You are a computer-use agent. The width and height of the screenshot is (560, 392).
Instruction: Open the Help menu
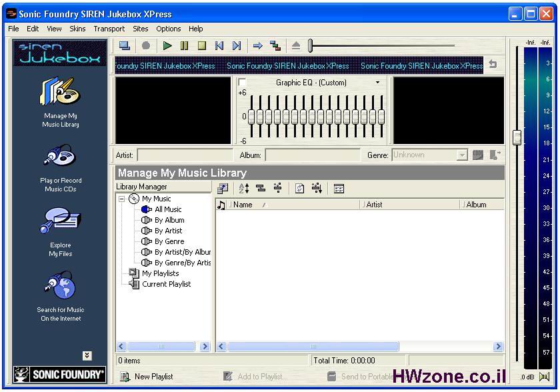(x=196, y=29)
